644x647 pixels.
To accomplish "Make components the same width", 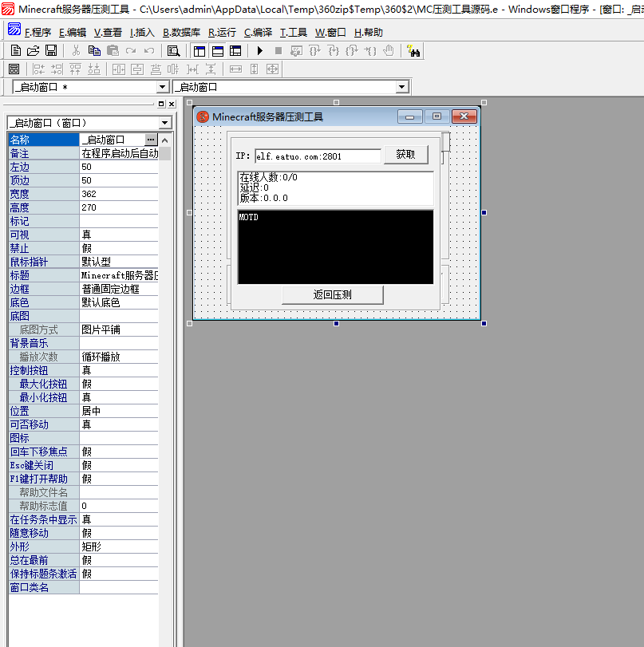I will tap(235, 69).
